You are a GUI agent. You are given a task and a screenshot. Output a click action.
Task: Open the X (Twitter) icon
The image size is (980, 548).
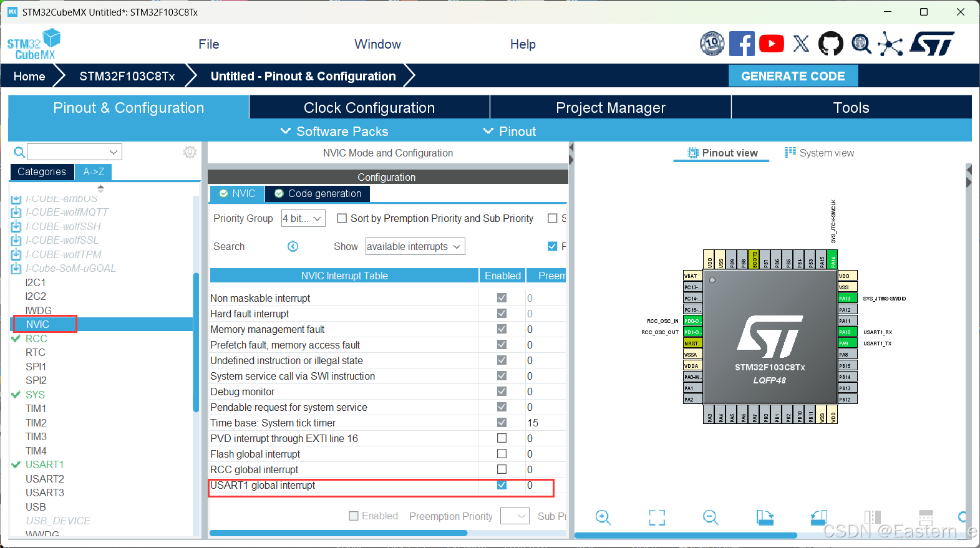(x=802, y=44)
